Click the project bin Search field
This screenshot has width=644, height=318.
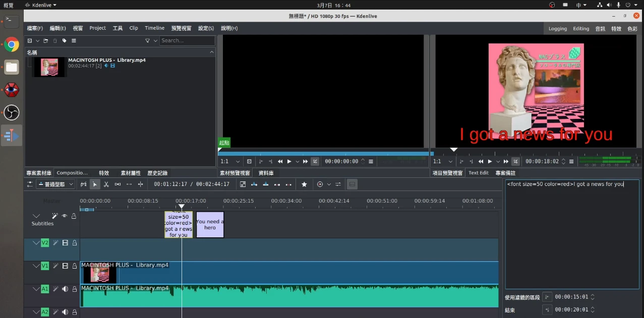pyautogui.click(x=187, y=41)
